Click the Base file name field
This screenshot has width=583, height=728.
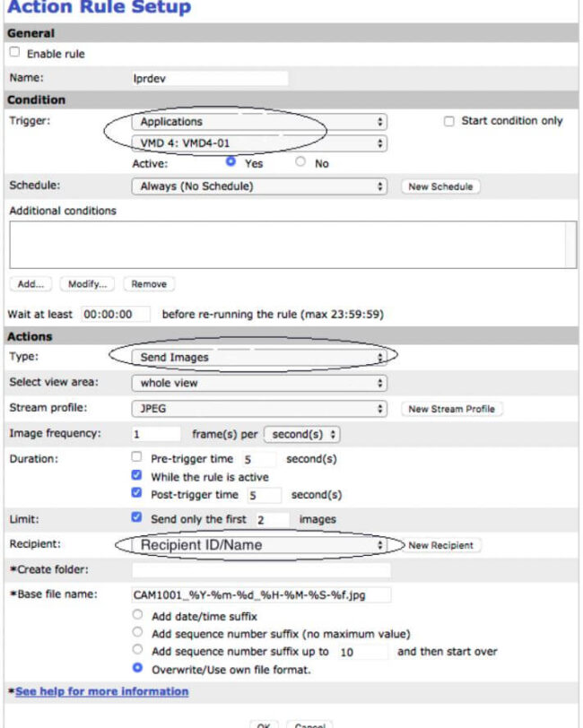(261, 595)
